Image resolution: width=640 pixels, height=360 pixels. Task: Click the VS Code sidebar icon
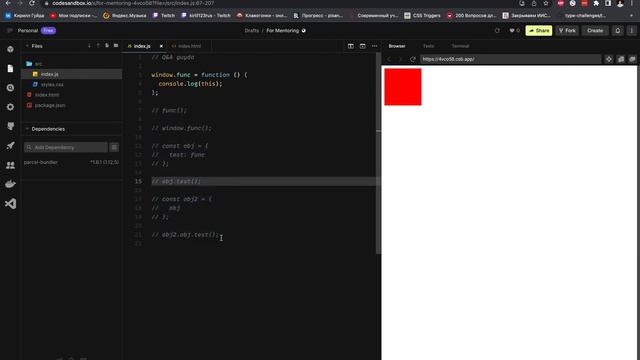pyautogui.click(x=10, y=204)
